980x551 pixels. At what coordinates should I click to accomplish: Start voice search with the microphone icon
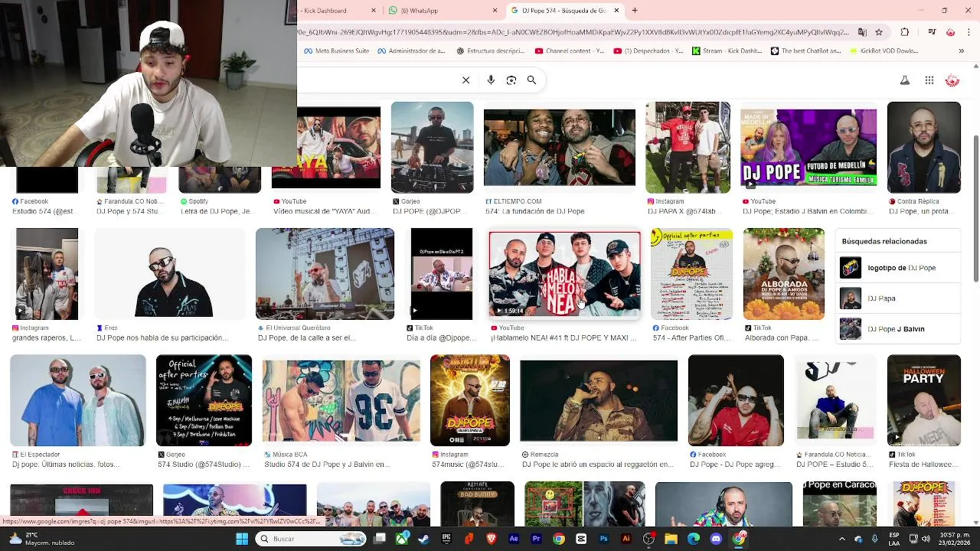coord(491,80)
